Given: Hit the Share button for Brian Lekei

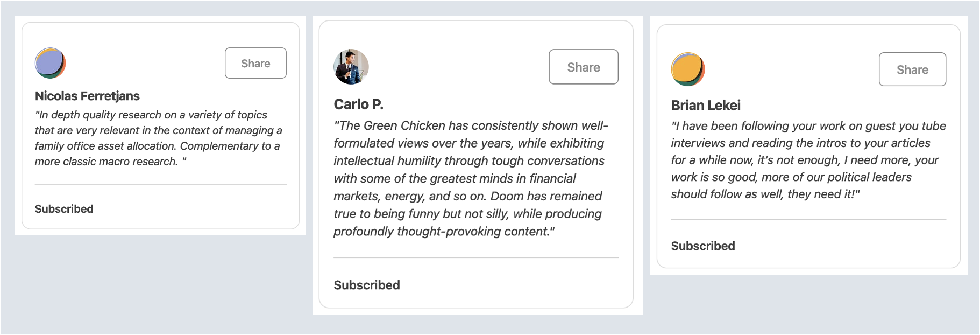Looking at the screenshot, I should tap(912, 69).
